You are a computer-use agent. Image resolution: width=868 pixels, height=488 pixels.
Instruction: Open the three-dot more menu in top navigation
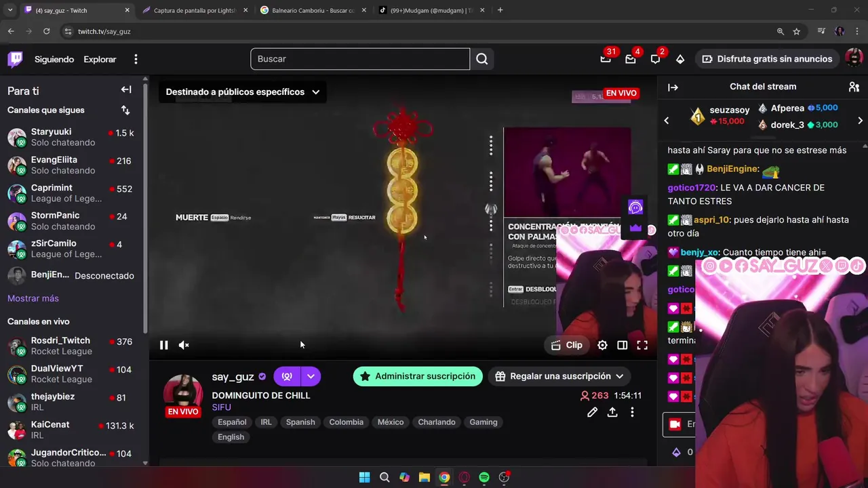[x=136, y=59]
